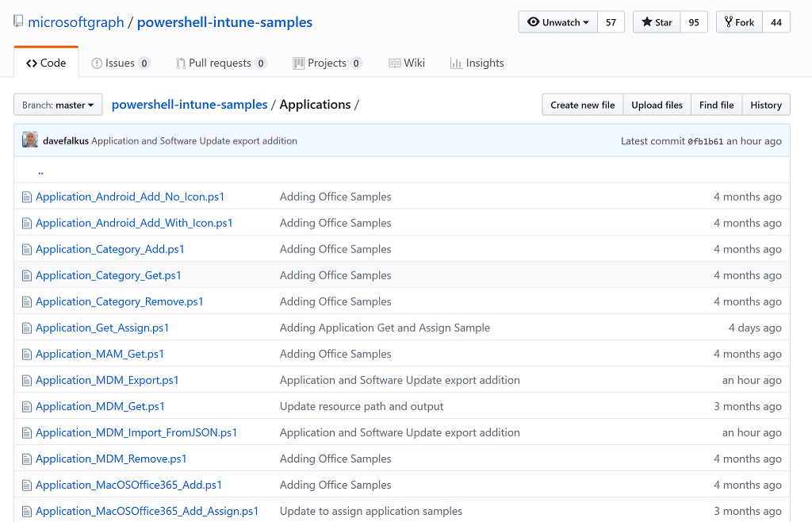
Task: Open Application_MDM_Get.ps1
Action: pyautogui.click(x=100, y=406)
